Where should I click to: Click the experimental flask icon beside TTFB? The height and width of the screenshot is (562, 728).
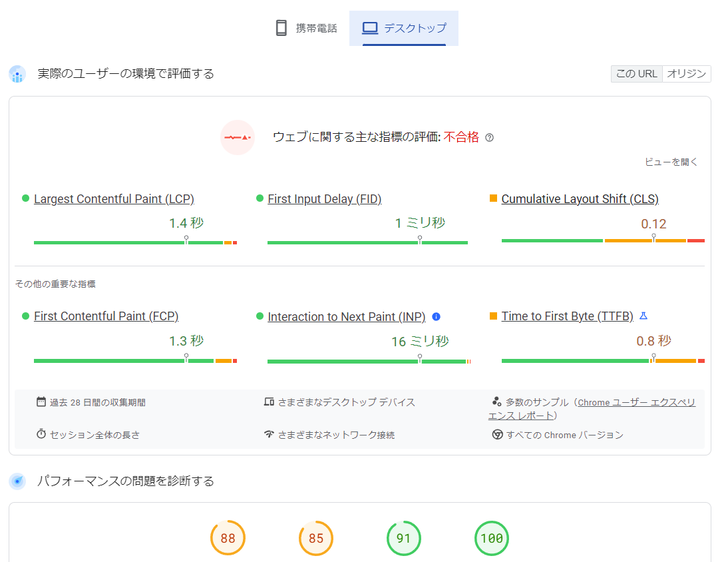coord(643,316)
